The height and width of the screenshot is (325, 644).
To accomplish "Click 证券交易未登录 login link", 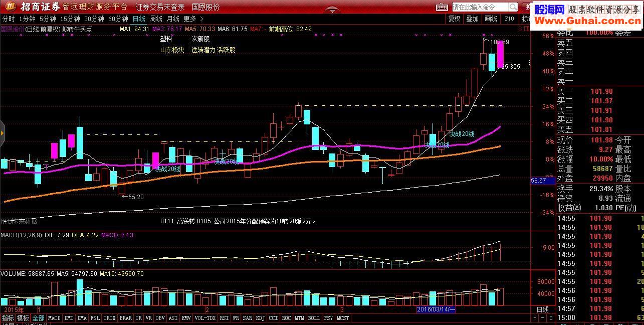I will tap(160, 7).
